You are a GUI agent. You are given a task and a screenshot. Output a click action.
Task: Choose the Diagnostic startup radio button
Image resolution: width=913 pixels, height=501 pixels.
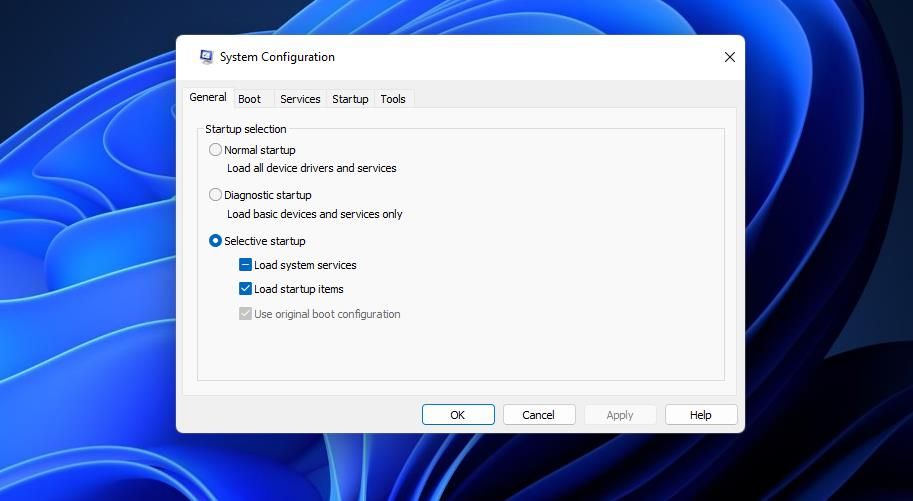[x=215, y=195]
